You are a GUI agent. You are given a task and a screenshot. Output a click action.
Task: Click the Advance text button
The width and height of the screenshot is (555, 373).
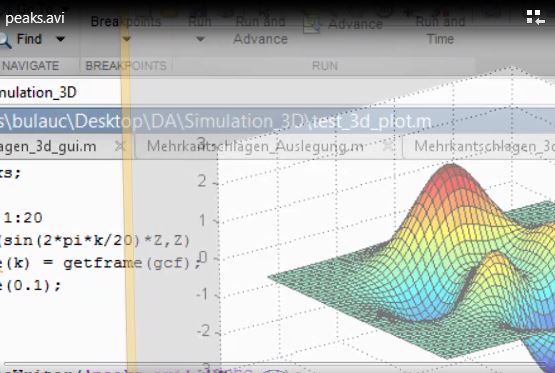coord(355,24)
